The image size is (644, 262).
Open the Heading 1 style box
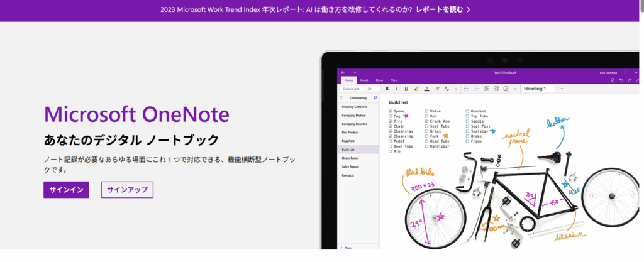539,89
